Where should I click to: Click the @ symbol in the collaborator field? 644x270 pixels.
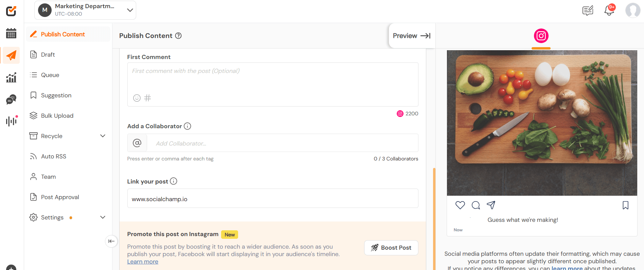[x=137, y=143]
